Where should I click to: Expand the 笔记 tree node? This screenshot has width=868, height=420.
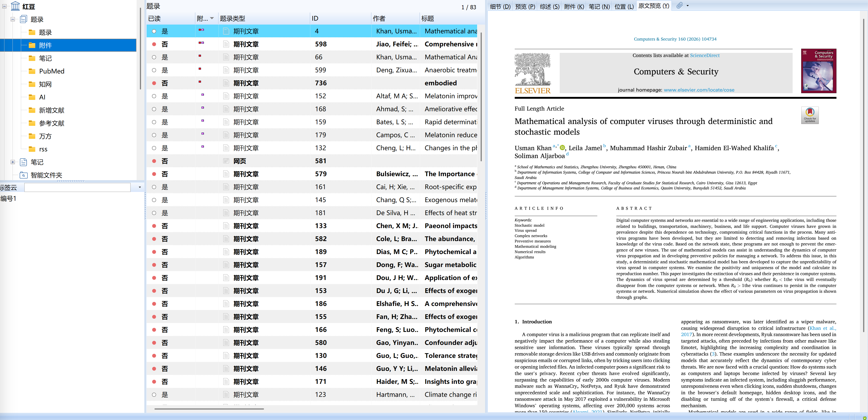click(13, 162)
